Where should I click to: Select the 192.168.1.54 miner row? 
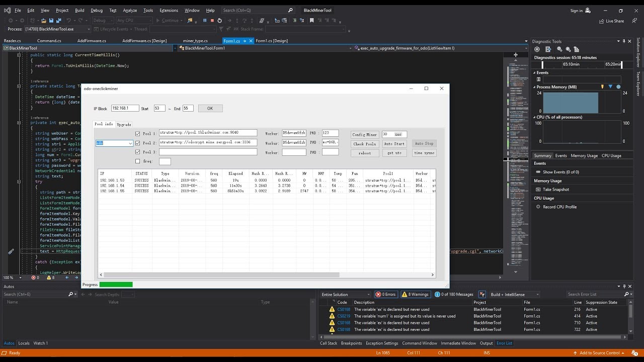tap(267, 186)
